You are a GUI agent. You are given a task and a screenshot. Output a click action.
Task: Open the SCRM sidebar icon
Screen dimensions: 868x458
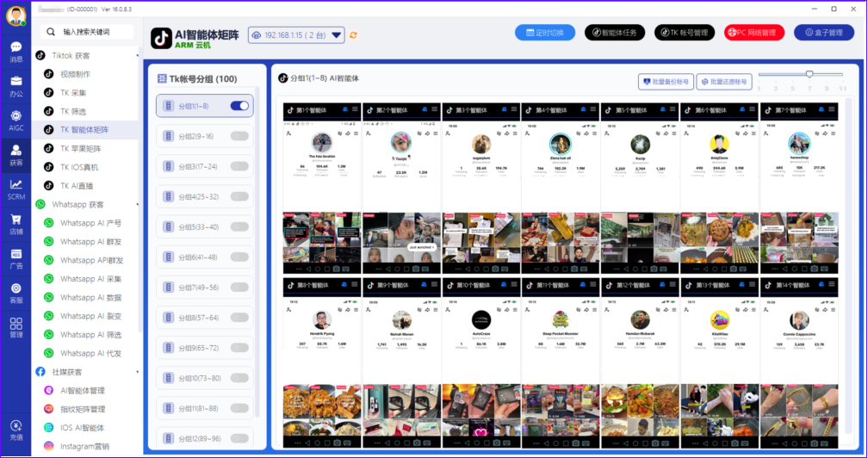point(16,189)
